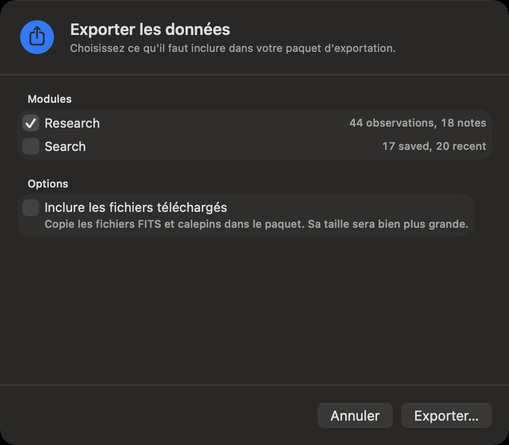The width and height of the screenshot is (509, 445).
Task: Click the Options section heading
Action: point(48,184)
